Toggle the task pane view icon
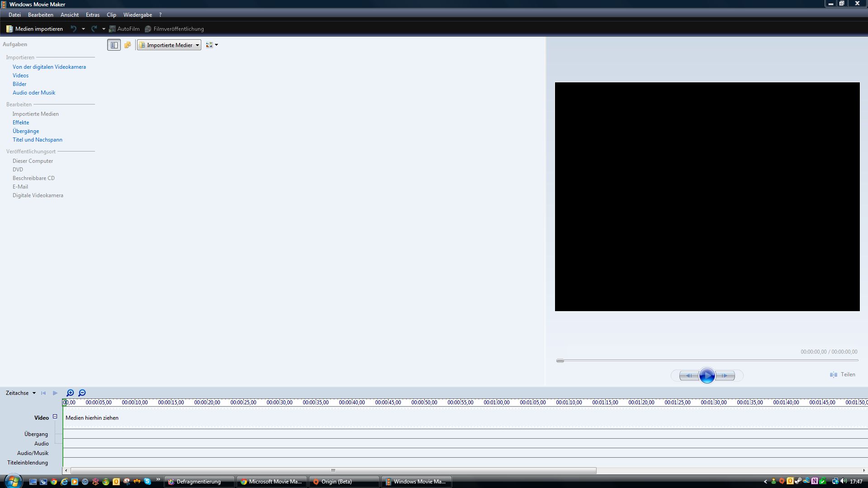This screenshot has height=488, width=868. click(x=114, y=45)
